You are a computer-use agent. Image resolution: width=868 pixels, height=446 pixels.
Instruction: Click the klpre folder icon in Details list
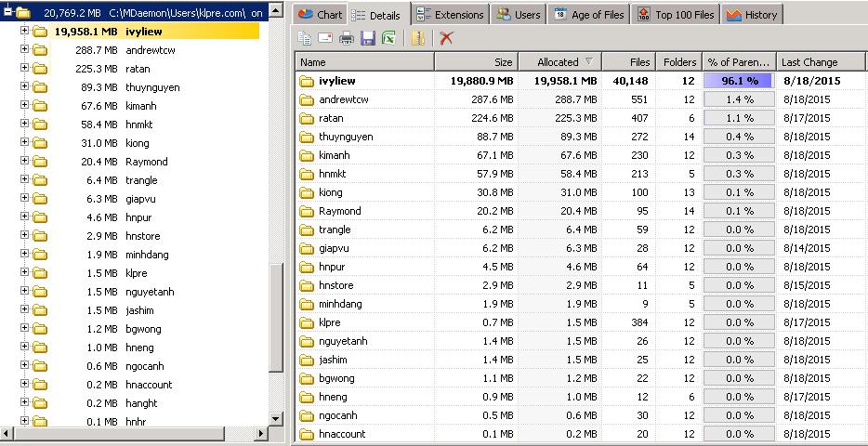tap(306, 322)
